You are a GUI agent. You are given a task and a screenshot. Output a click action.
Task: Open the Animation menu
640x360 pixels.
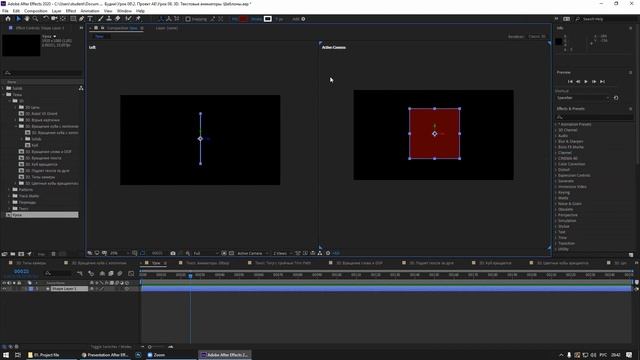tap(90, 11)
